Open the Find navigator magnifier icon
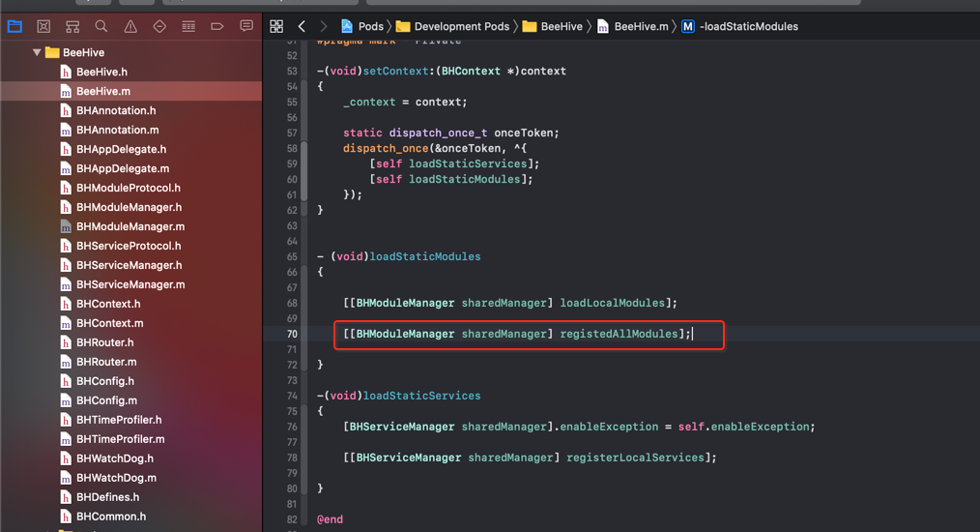 click(101, 26)
